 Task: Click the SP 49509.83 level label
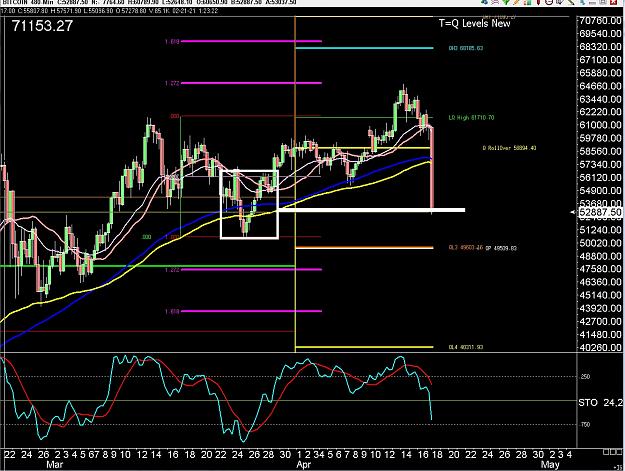point(501,248)
